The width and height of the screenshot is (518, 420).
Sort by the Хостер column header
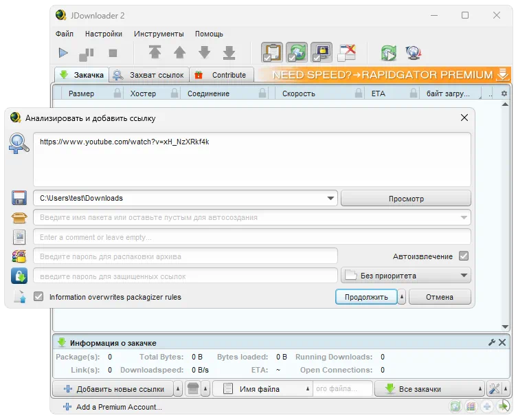click(143, 93)
